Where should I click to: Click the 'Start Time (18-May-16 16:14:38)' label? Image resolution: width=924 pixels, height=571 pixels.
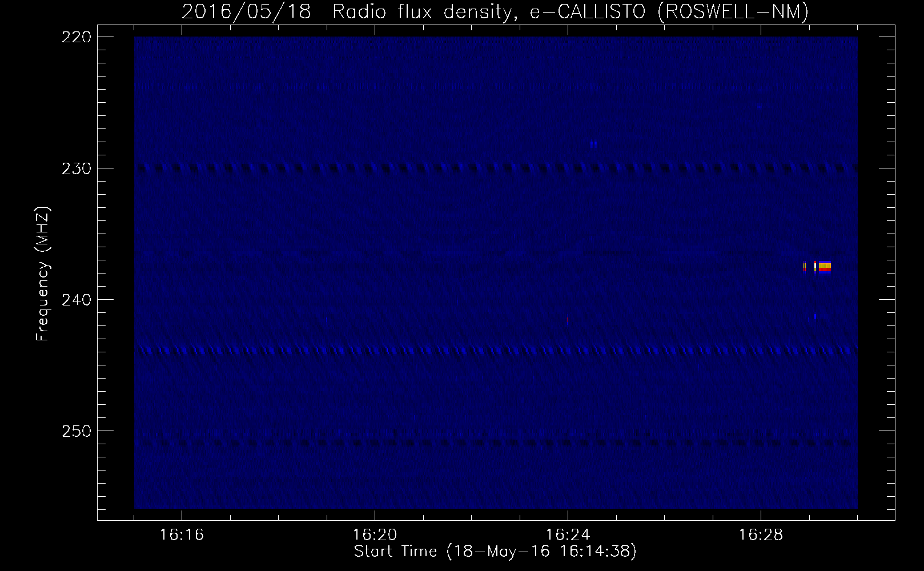(x=495, y=551)
